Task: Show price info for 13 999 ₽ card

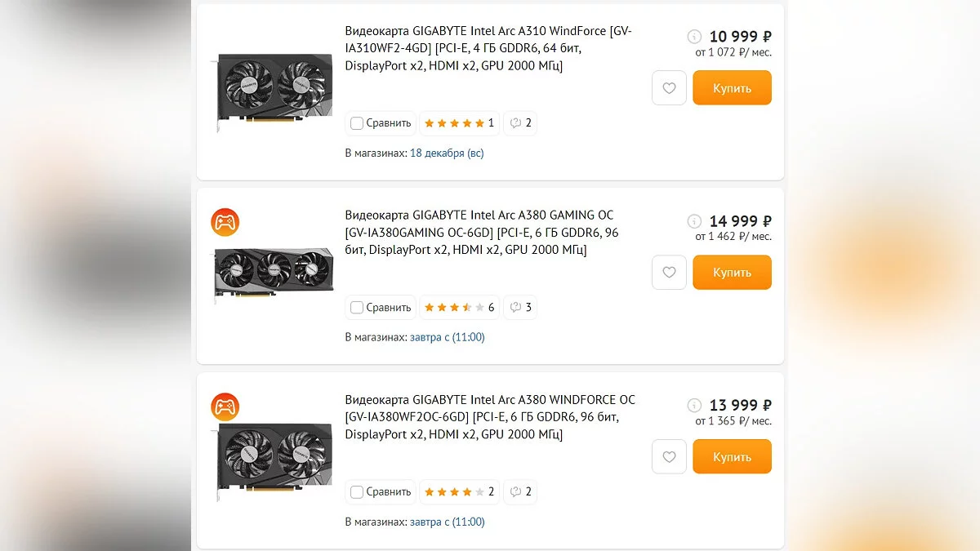Action: tap(694, 406)
